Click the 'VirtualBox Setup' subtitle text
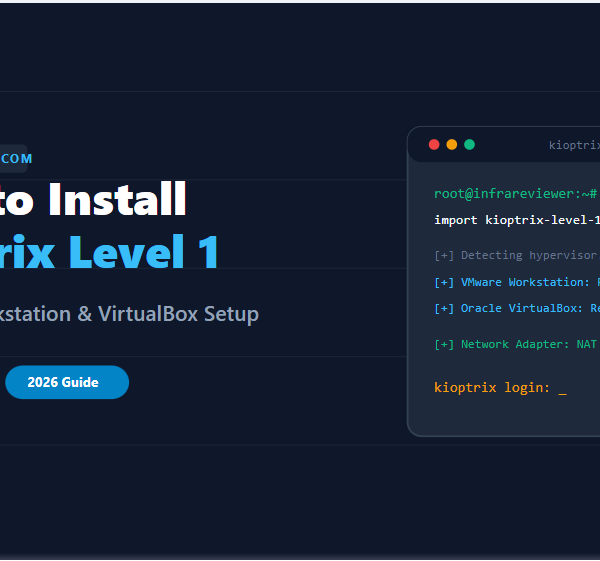The image size is (600, 561). click(178, 314)
